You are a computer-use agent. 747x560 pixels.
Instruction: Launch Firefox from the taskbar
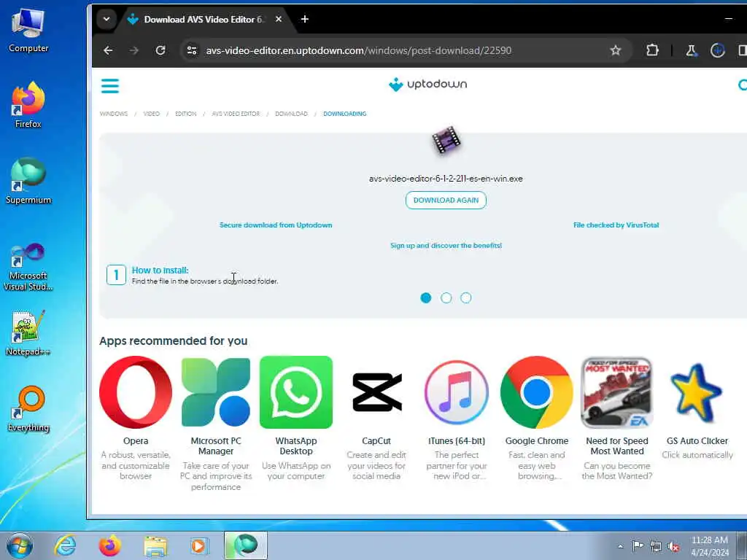click(x=110, y=545)
